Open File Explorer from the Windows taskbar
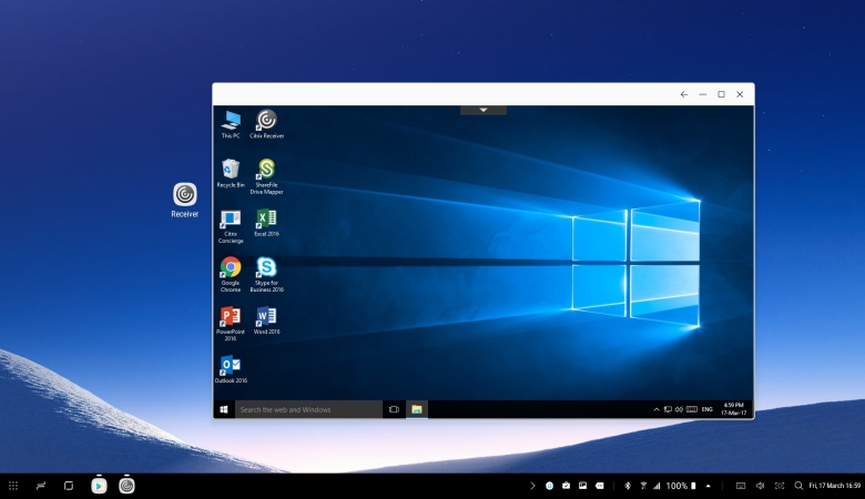This screenshot has height=499, width=865. 416,409
